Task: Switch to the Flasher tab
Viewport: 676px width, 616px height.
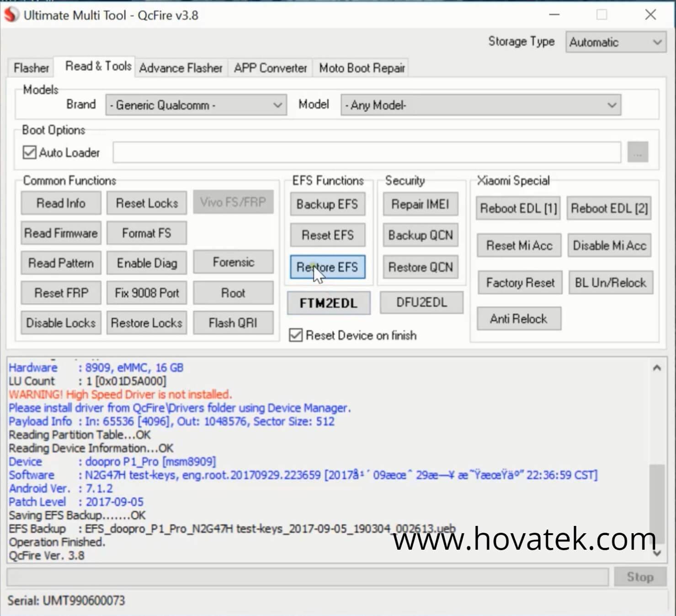Action: pos(31,68)
